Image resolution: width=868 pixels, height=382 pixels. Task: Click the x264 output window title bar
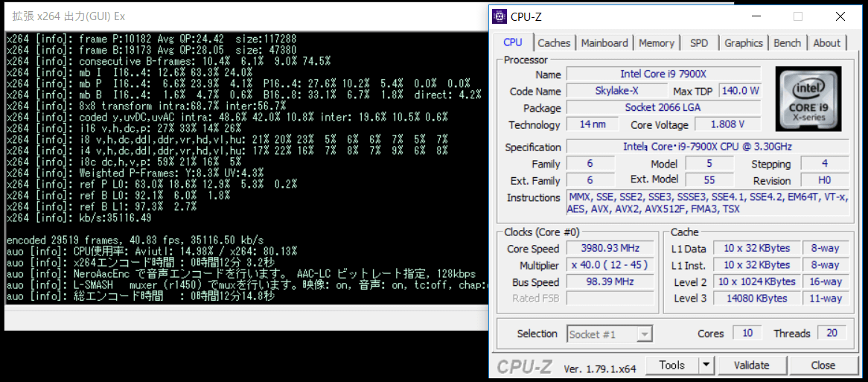pos(246,16)
